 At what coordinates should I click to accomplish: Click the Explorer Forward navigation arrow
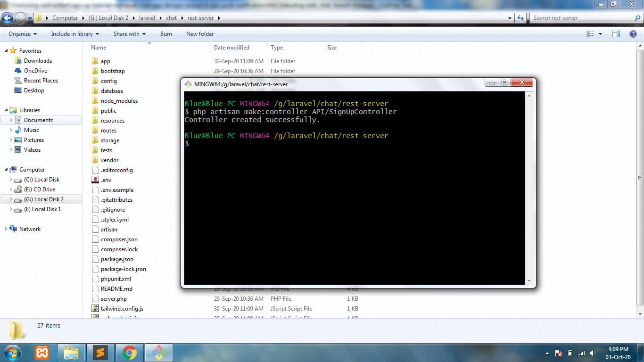click(20, 18)
